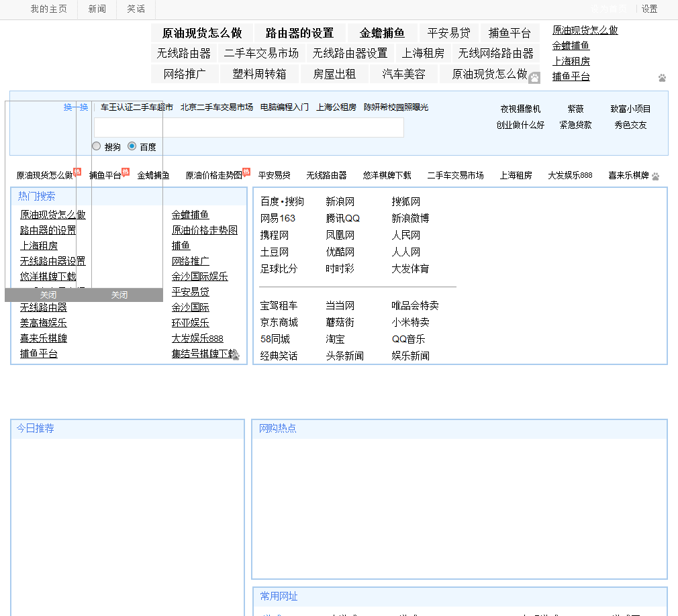Screen dimensions: 678x616
Task: Click 汽车美容 in the tag cloud
Action: (x=404, y=74)
